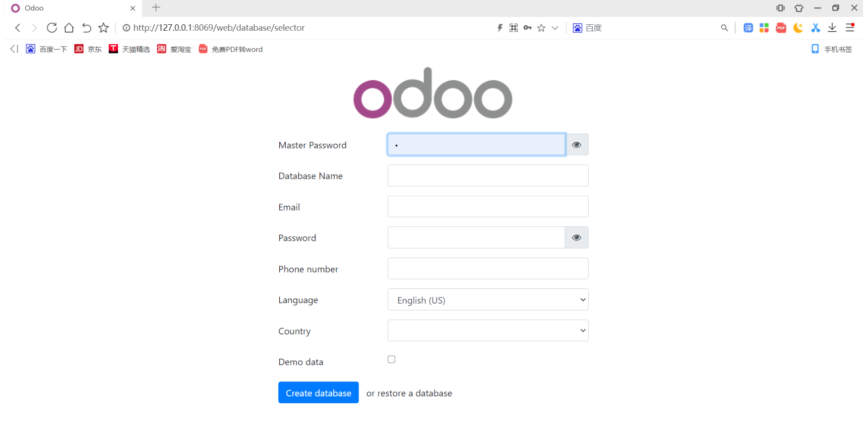Click inside the Email input field
This screenshot has height=439, width=868.
(488, 206)
